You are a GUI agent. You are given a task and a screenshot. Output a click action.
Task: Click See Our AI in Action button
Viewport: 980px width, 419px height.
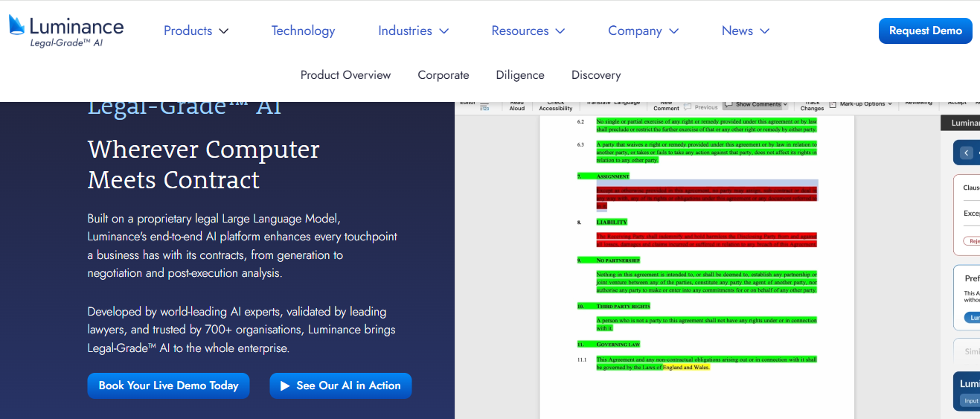[x=340, y=386]
